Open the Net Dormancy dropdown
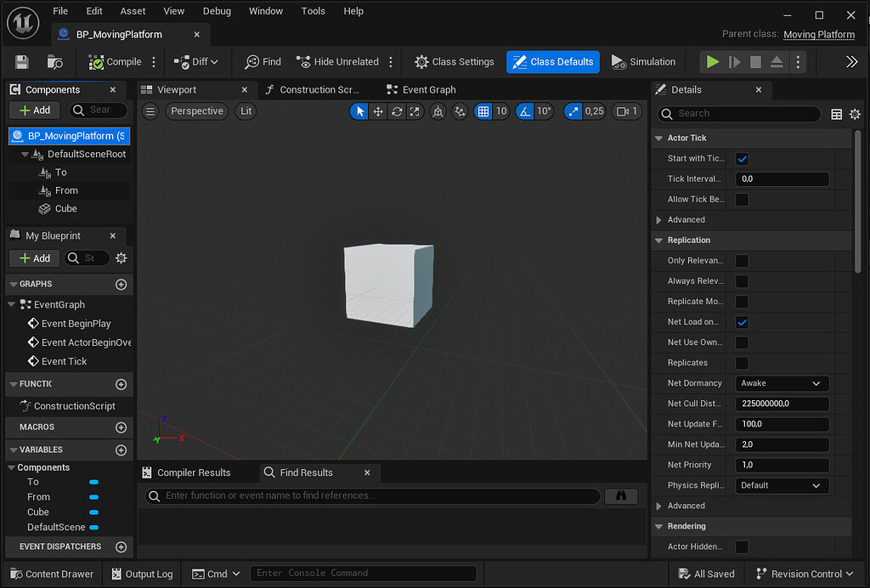870x588 pixels. pos(782,383)
